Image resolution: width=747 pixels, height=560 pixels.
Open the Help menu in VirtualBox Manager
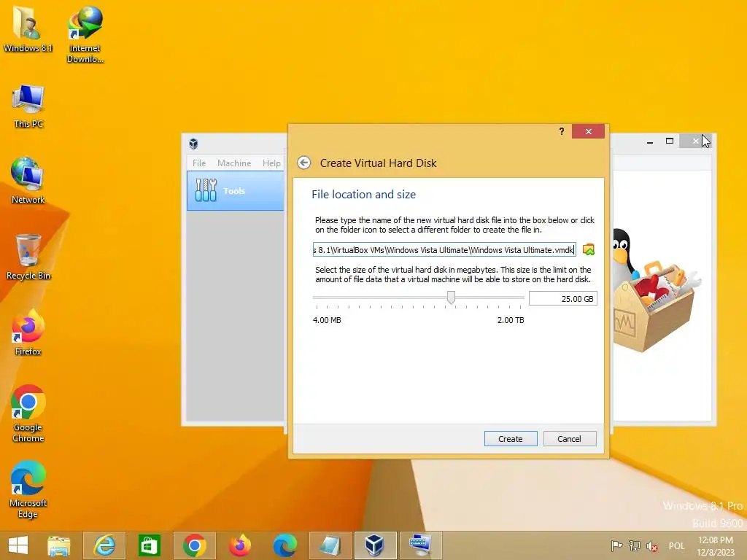coord(271,163)
